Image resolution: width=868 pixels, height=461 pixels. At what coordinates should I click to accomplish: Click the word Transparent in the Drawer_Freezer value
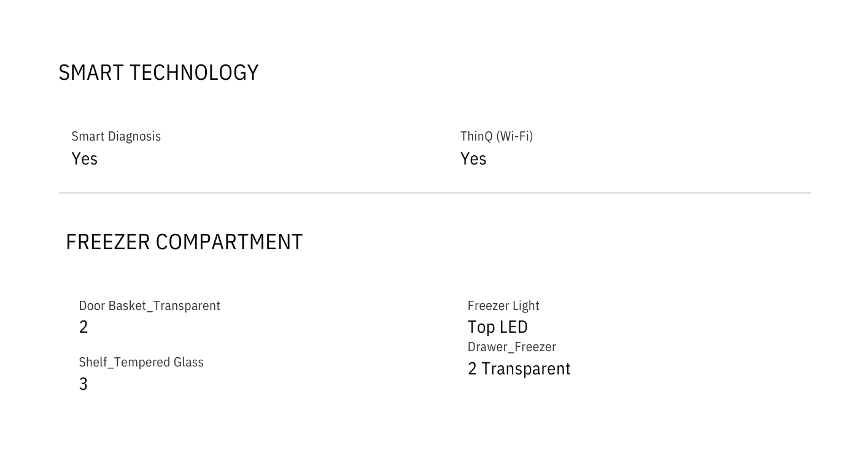pyautogui.click(x=526, y=369)
